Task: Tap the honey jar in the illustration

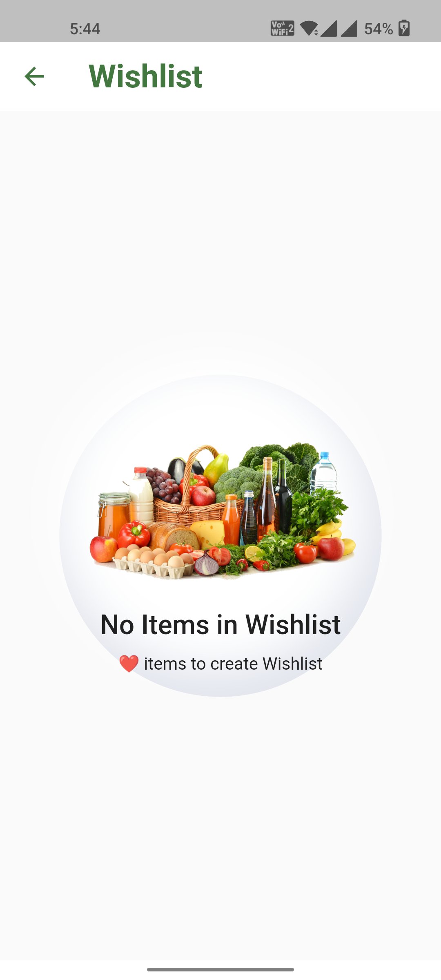Action: click(x=114, y=515)
